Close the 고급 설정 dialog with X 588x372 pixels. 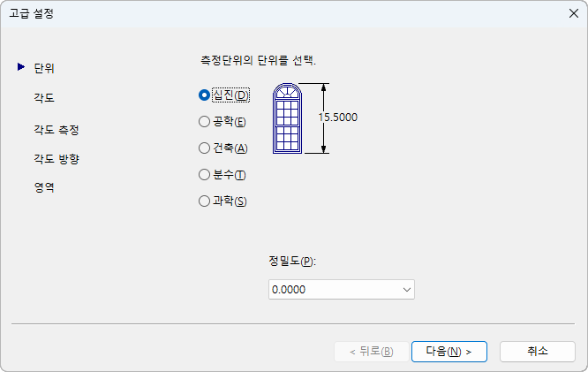tap(573, 13)
